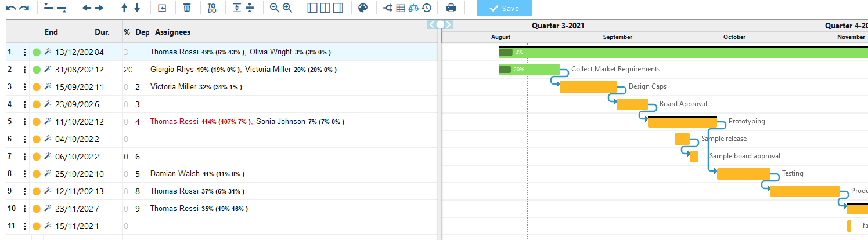This screenshot has width=868, height=240.
Task: Open the color palette icon
Action: (362, 8)
